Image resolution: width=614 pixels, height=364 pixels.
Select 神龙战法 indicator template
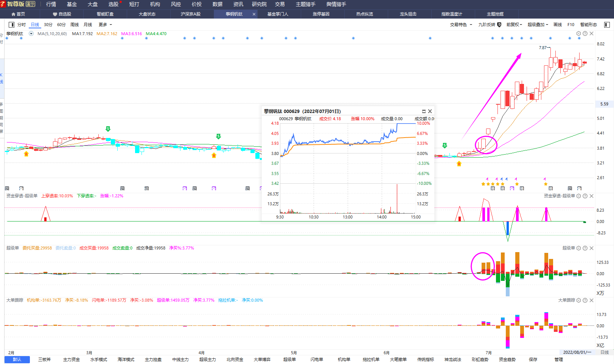point(452,359)
